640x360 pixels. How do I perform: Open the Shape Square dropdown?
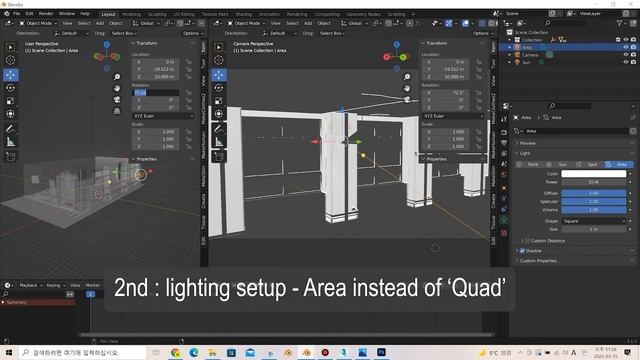point(593,221)
